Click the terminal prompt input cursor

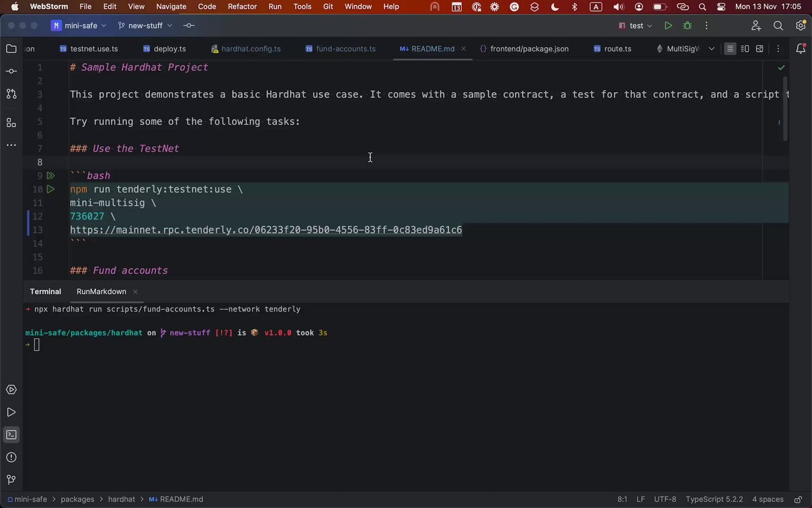[37, 345]
